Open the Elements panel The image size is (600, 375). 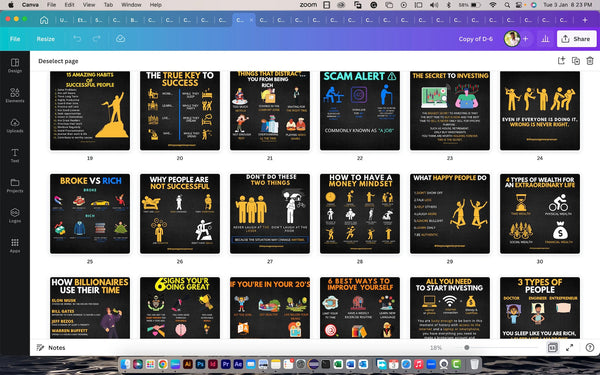[15, 95]
